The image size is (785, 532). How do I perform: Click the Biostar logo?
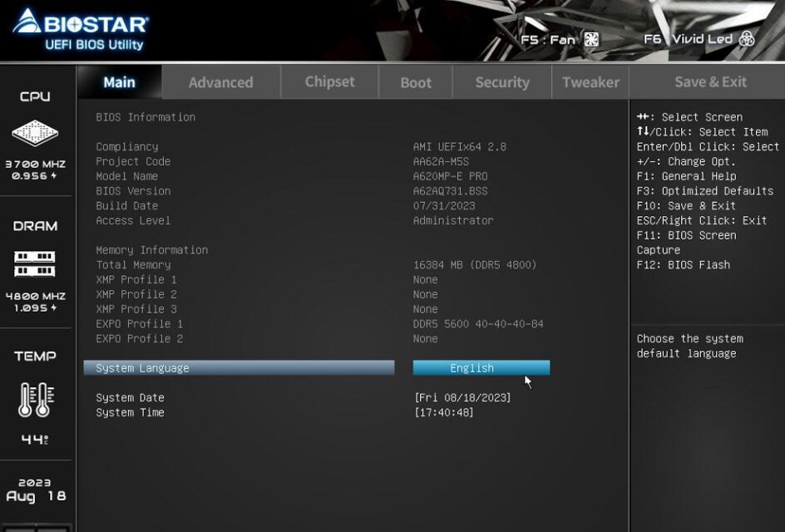80,22
